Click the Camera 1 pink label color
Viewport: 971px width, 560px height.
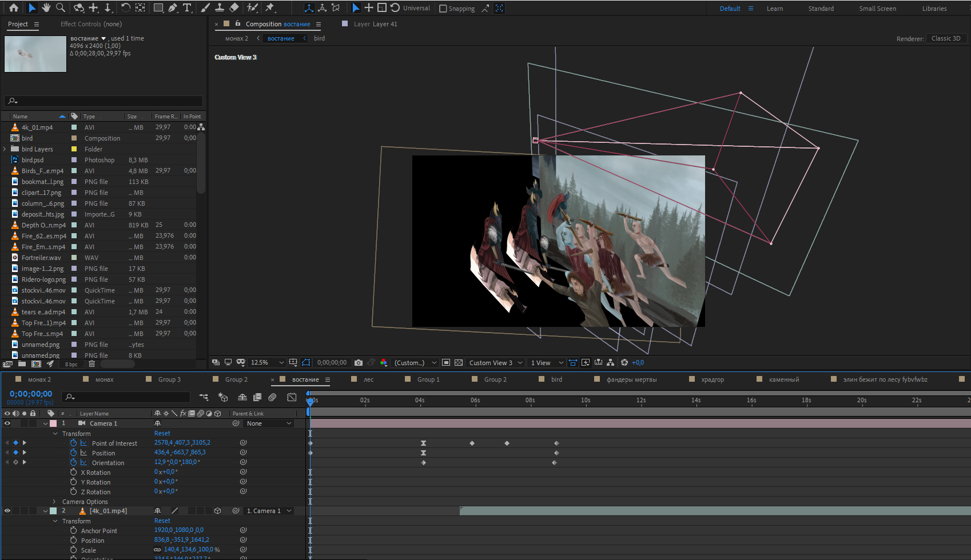[53, 423]
